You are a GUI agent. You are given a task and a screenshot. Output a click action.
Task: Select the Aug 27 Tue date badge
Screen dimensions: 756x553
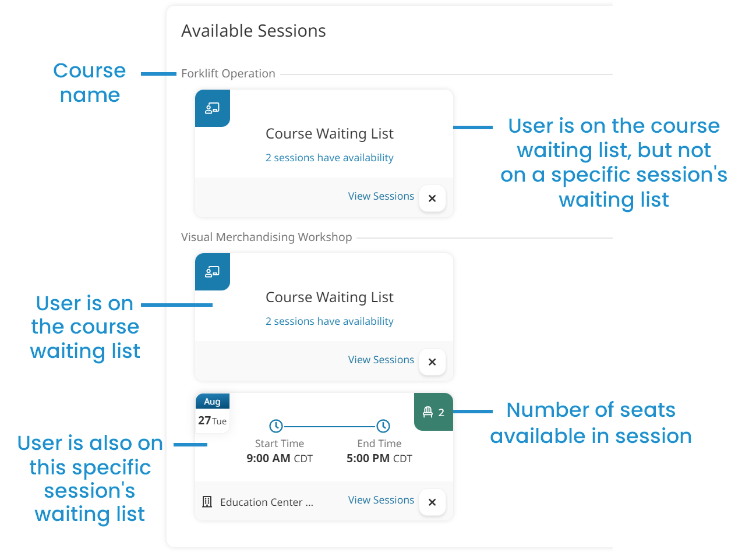click(212, 412)
